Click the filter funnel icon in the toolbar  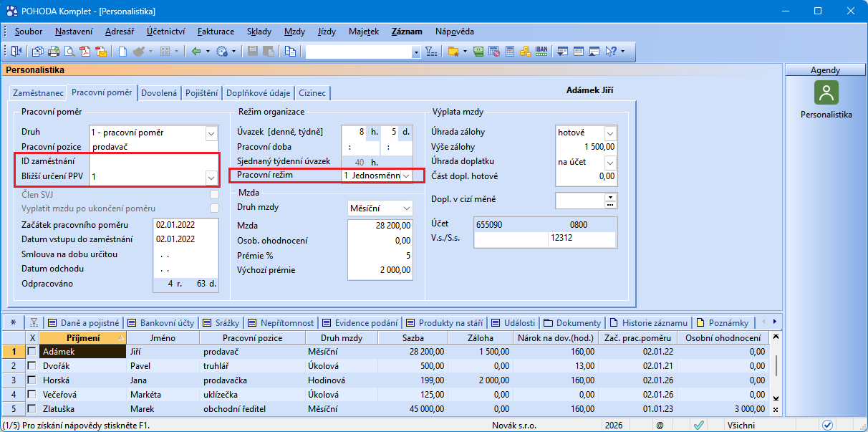click(x=430, y=52)
